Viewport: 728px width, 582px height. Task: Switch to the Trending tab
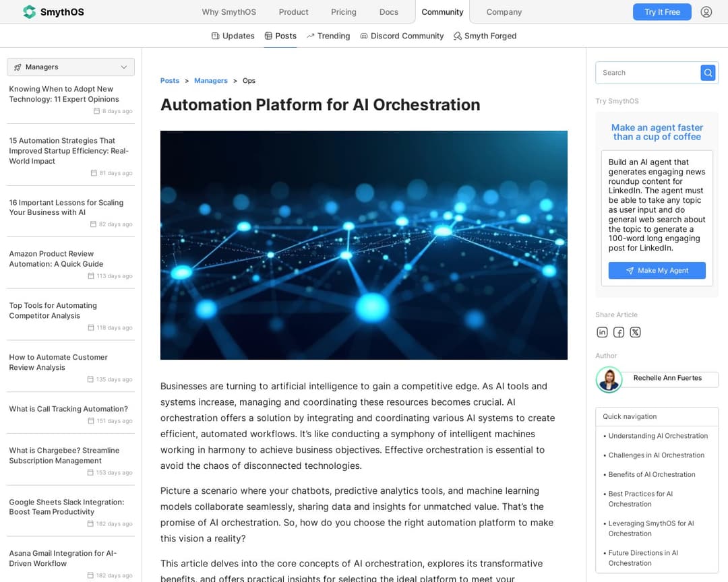pos(328,36)
